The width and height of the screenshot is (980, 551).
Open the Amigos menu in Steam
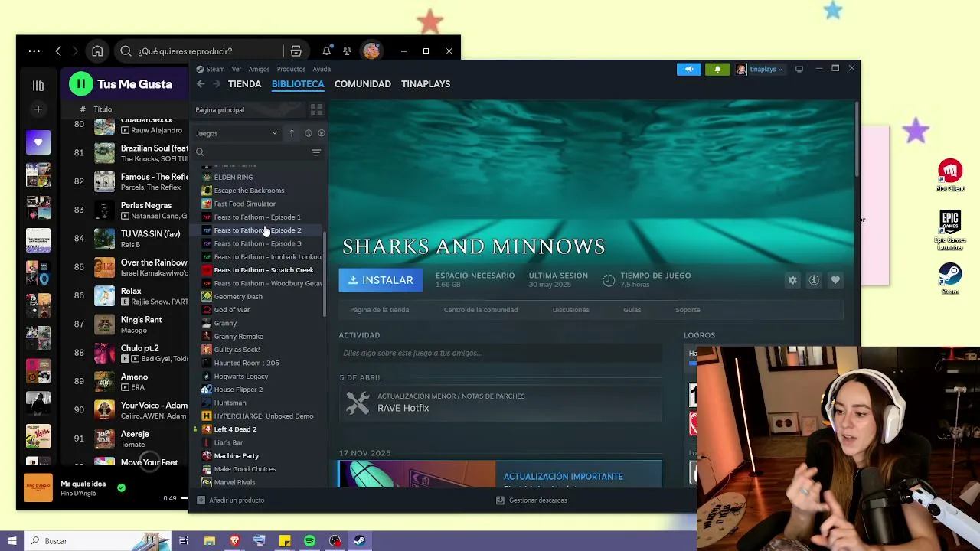coord(259,70)
